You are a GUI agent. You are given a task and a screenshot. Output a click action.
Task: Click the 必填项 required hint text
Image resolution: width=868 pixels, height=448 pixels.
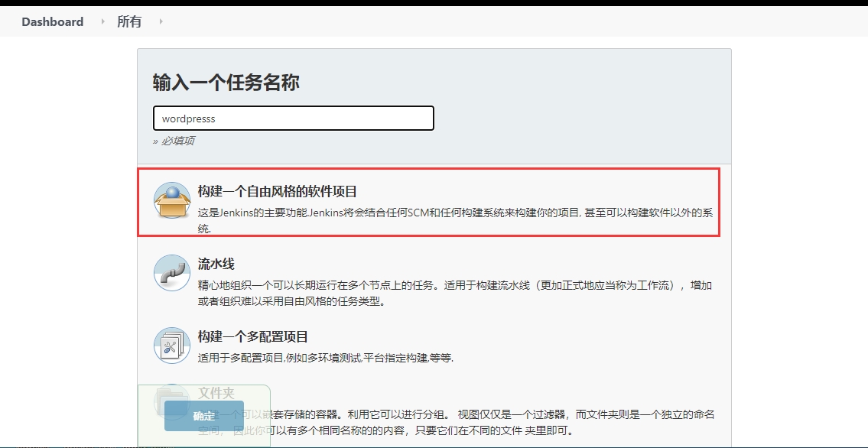pos(177,141)
